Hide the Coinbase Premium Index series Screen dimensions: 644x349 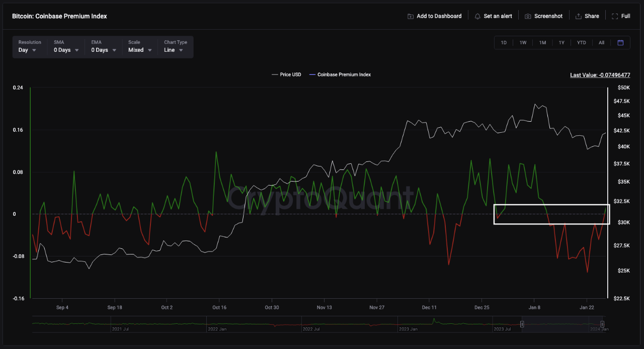point(343,74)
